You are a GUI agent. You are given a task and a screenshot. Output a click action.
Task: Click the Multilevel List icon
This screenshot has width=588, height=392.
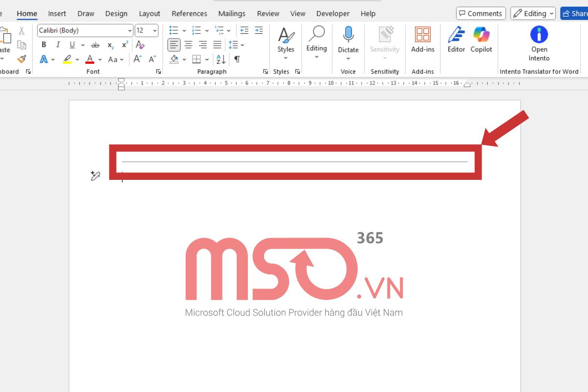[x=219, y=31]
